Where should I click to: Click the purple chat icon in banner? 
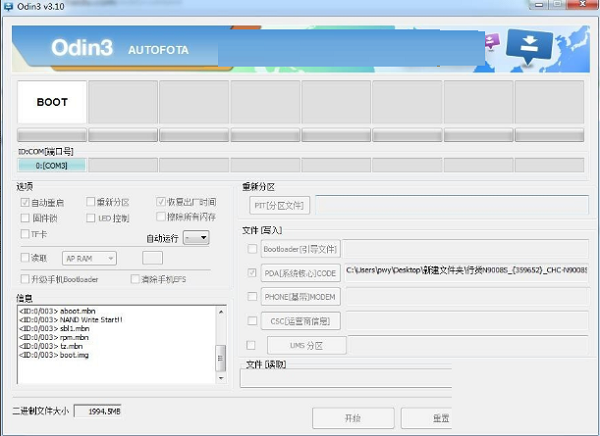(491, 41)
